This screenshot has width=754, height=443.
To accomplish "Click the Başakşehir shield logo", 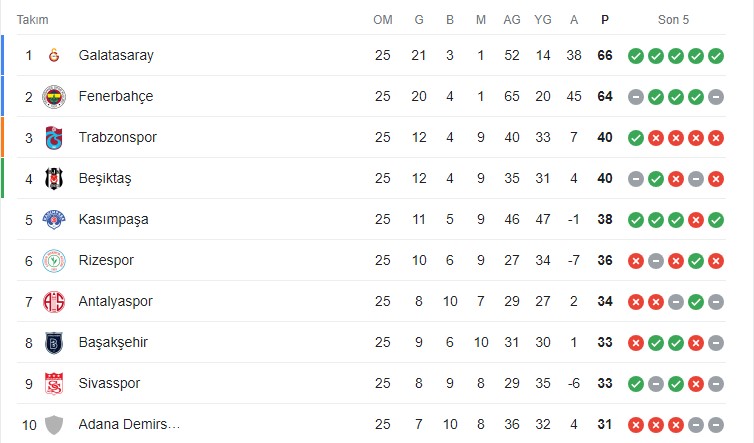I will click(x=54, y=342).
